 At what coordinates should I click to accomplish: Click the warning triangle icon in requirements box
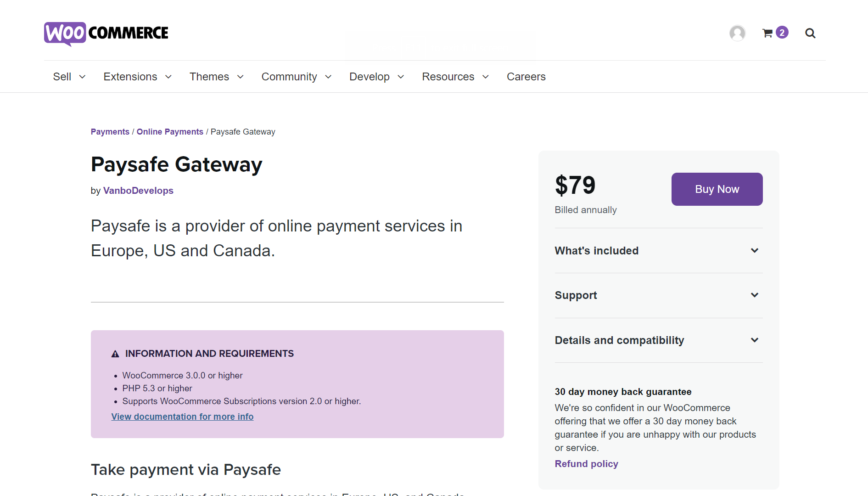tap(115, 354)
